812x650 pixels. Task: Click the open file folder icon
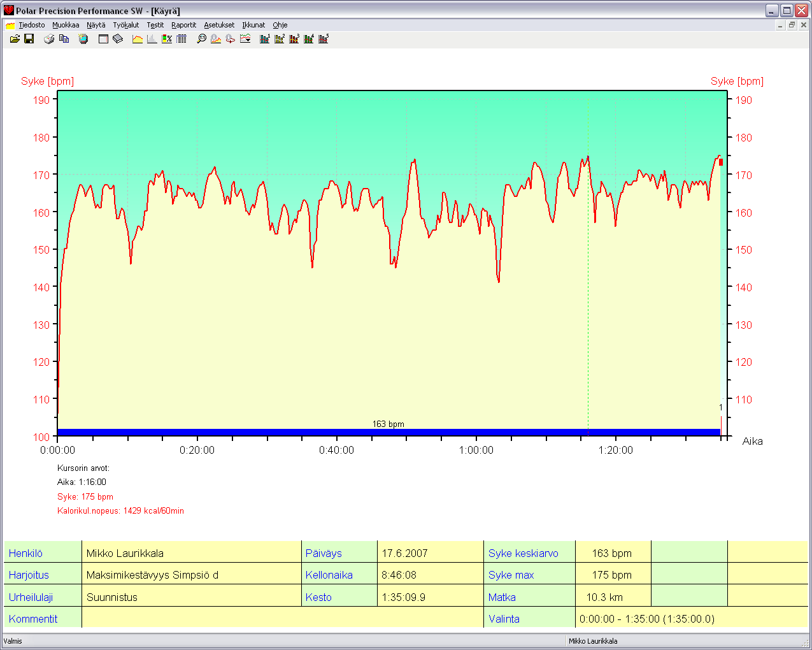(x=15, y=39)
